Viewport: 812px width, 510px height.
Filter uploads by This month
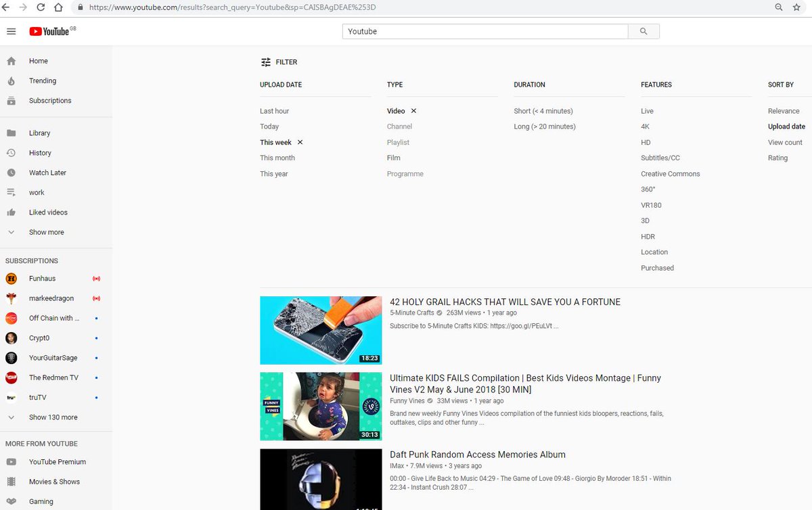pos(277,158)
